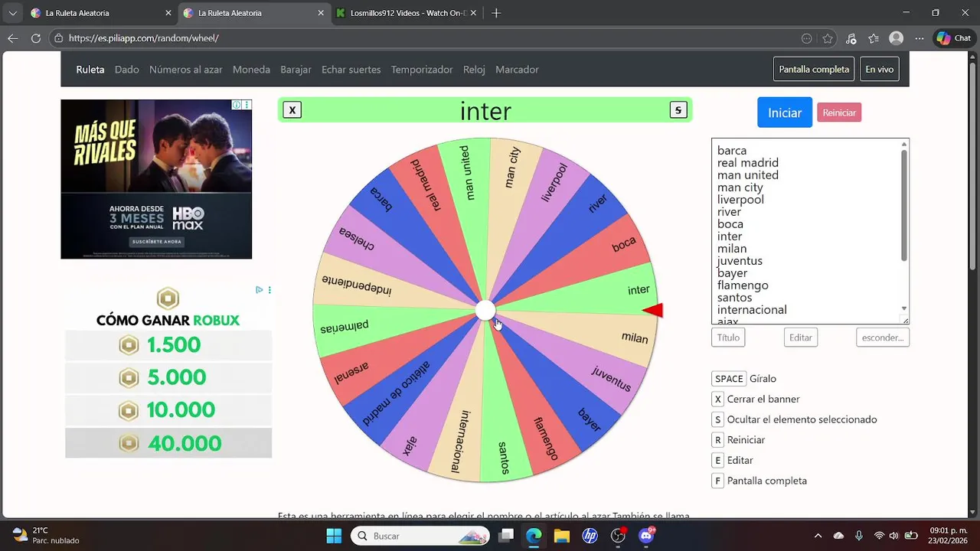Click the En vivo button
Image resolution: width=980 pixels, height=551 pixels.
click(x=879, y=69)
